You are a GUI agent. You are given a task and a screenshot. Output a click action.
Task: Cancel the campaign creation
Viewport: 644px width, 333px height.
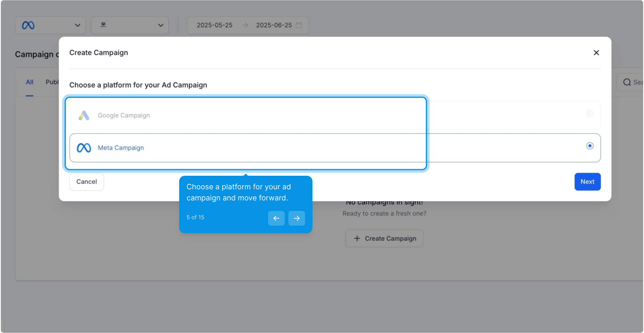point(87,182)
